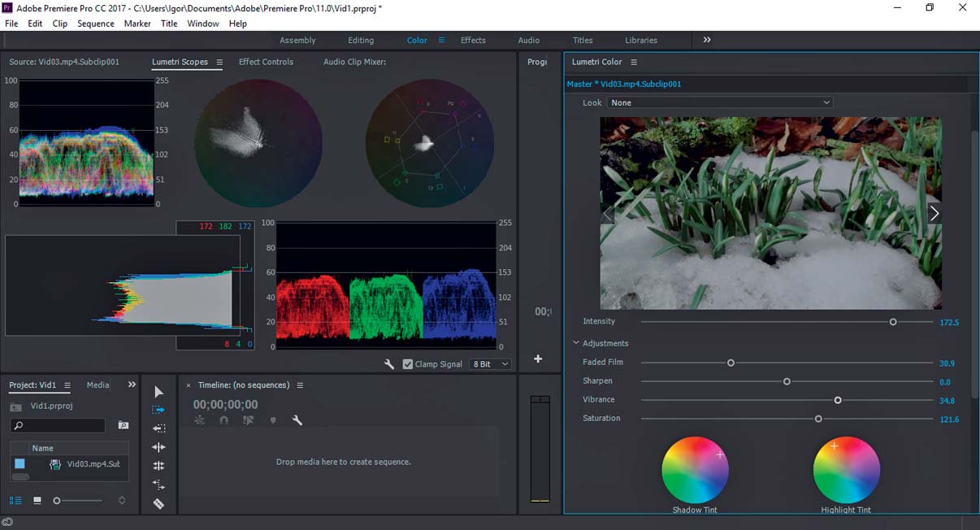Click the Intensity slider handle

point(893,322)
